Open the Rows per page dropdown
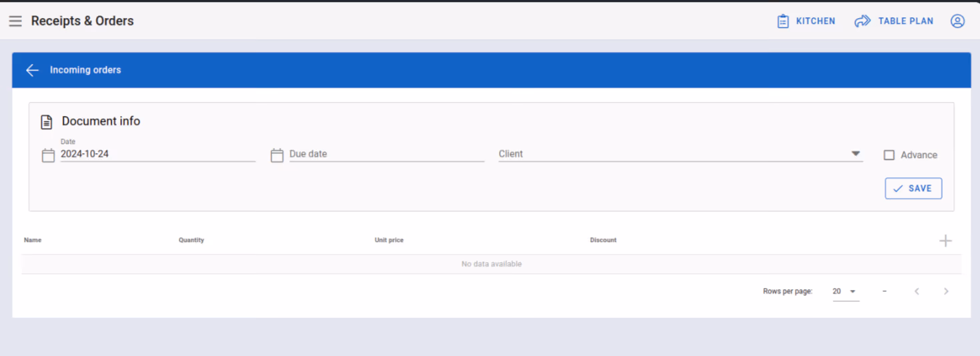980x356 pixels. point(845,291)
